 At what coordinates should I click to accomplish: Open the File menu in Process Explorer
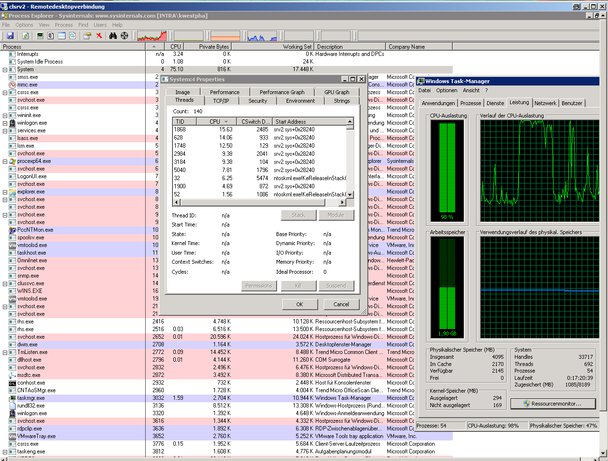click(x=6, y=25)
